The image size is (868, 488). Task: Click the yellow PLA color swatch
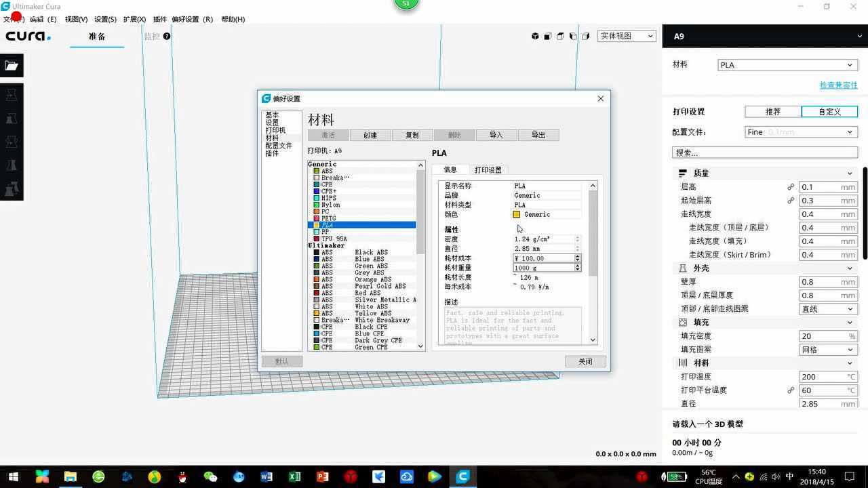(517, 215)
